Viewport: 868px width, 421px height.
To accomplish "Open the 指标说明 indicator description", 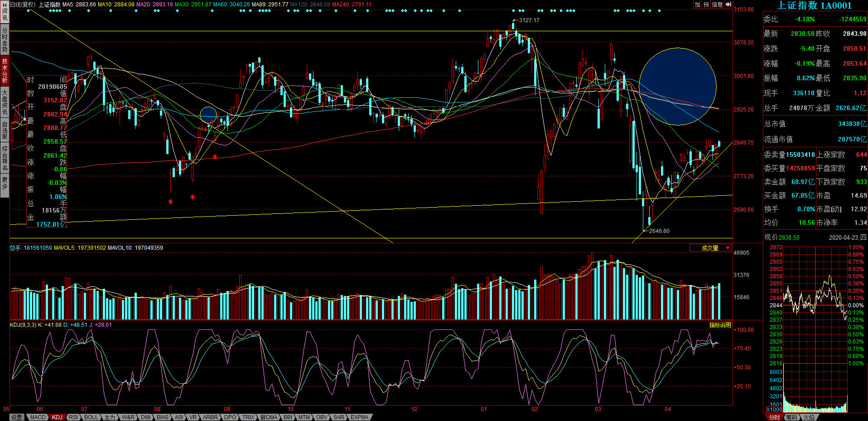I will pos(720,325).
